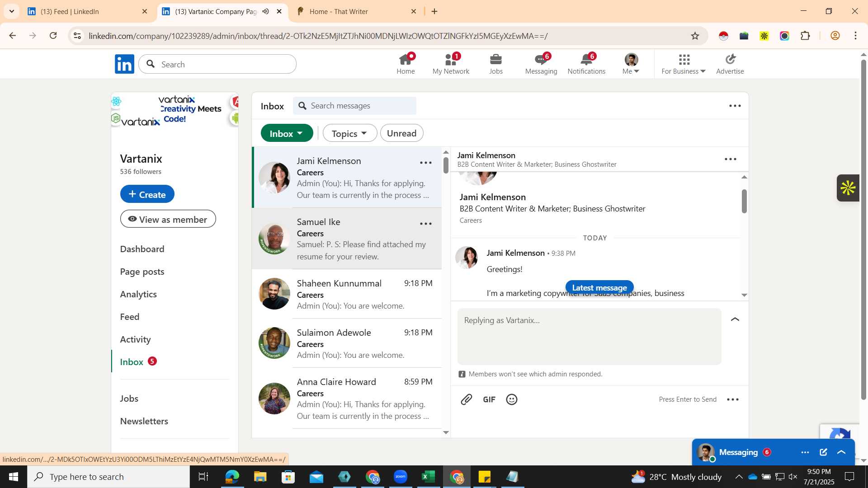Screen dimensions: 868x488
Task: Open For Business dropdown
Action: (684, 64)
